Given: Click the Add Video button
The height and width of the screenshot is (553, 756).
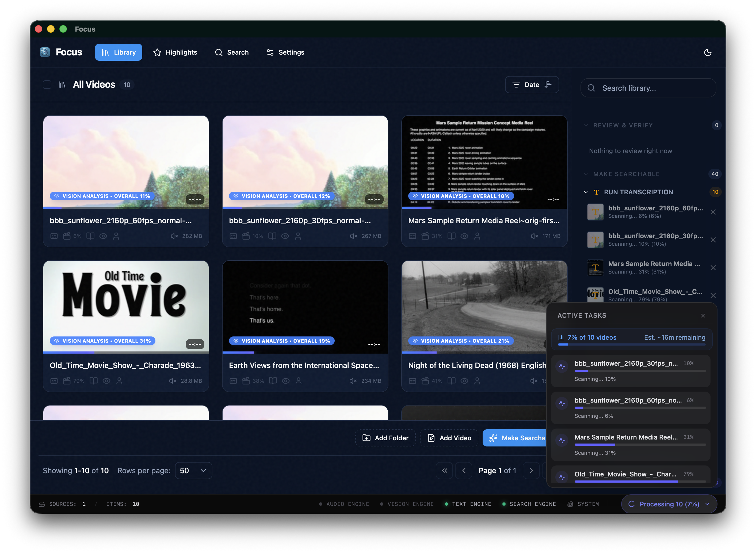Looking at the screenshot, I should (x=449, y=438).
